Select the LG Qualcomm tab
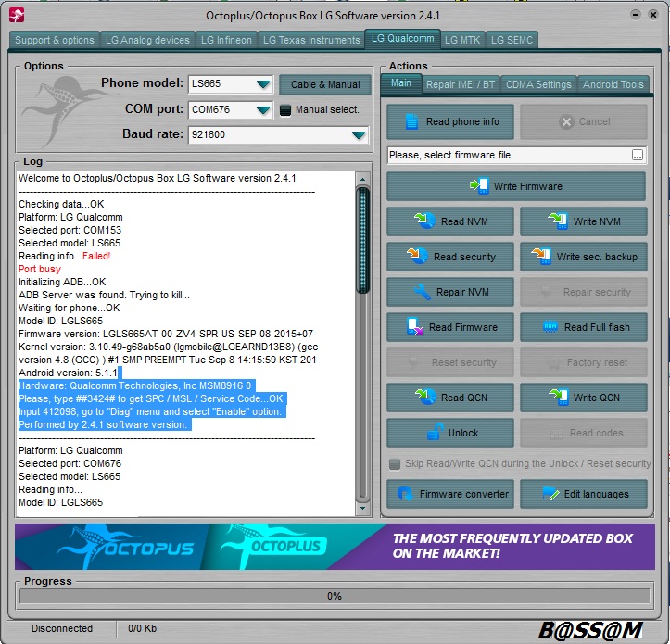Image resolution: width=670 pixels, height=644 pixels. [402, 39]
